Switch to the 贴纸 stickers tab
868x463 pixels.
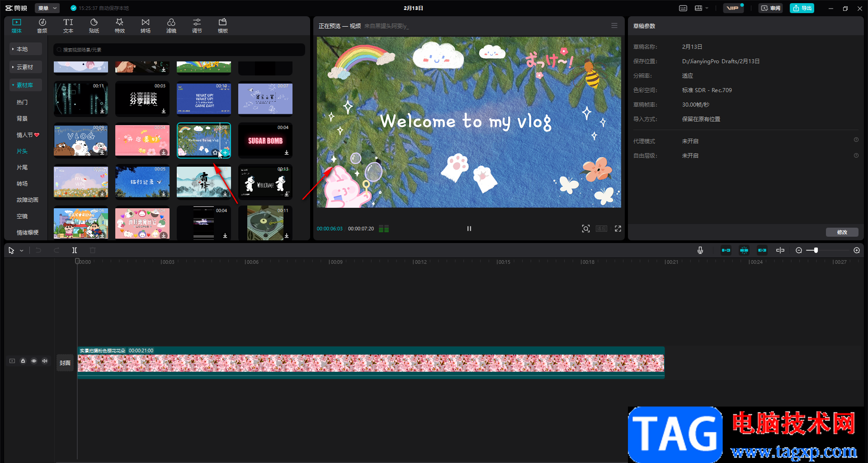coord(94,26)
